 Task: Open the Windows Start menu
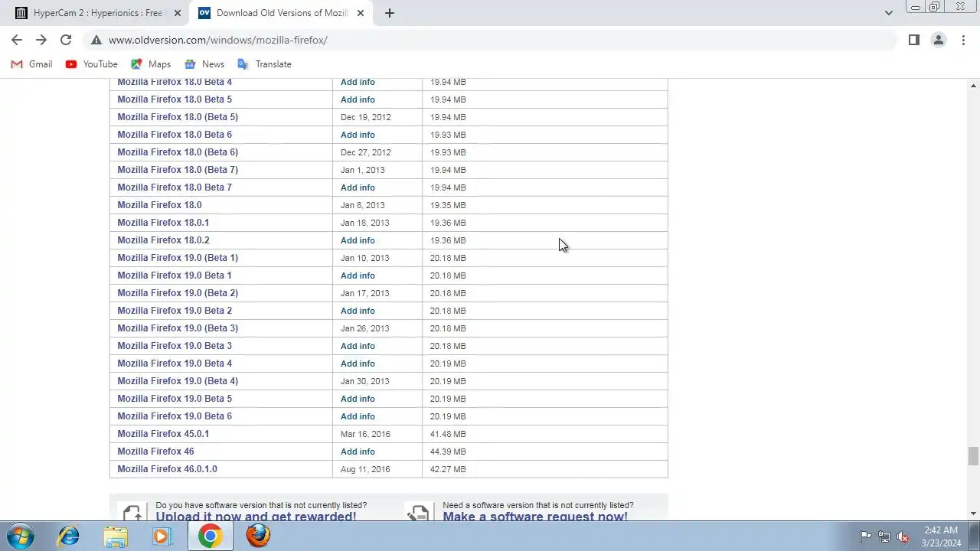coord(21,536)
